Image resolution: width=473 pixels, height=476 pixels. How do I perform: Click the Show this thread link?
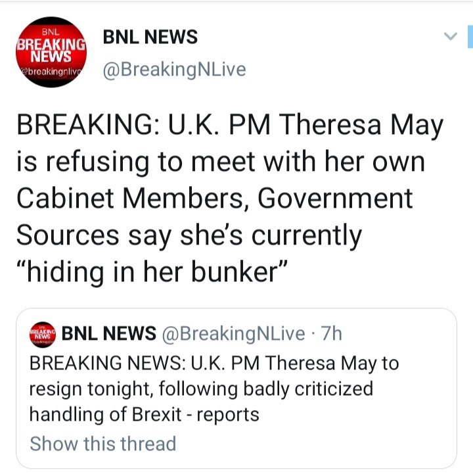103,443
